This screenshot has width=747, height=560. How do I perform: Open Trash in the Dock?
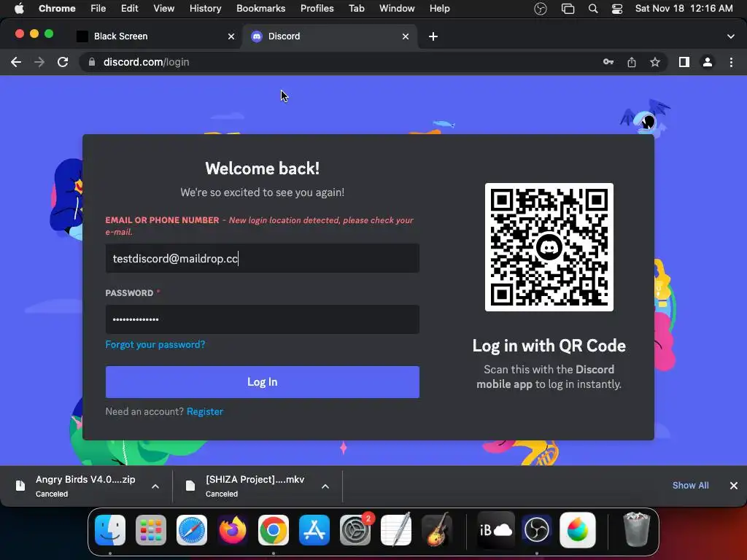tap(636, 529)
